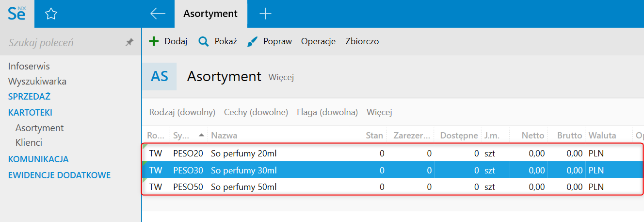Pin the command search panel

(x=129, y=43)
